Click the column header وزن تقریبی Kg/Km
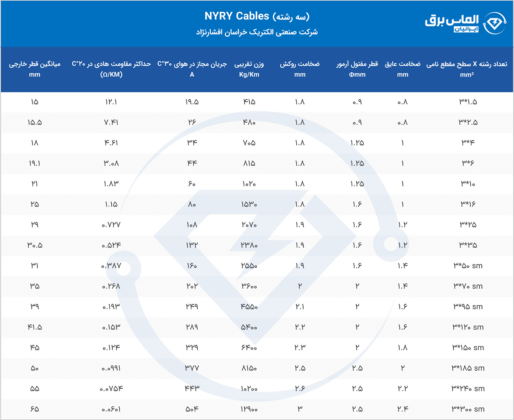The image size is (514, 420). [x=249, y=69]
